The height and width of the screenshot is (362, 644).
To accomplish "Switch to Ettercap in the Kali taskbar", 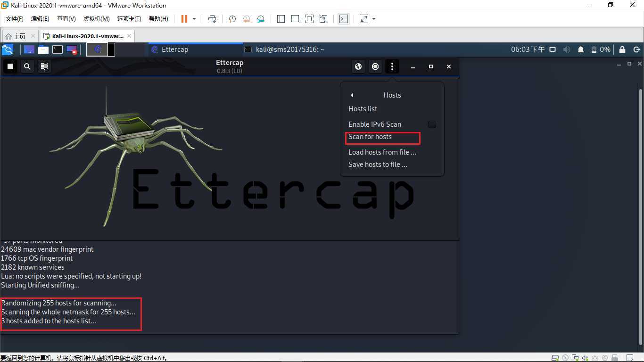I will click(195, 49).
